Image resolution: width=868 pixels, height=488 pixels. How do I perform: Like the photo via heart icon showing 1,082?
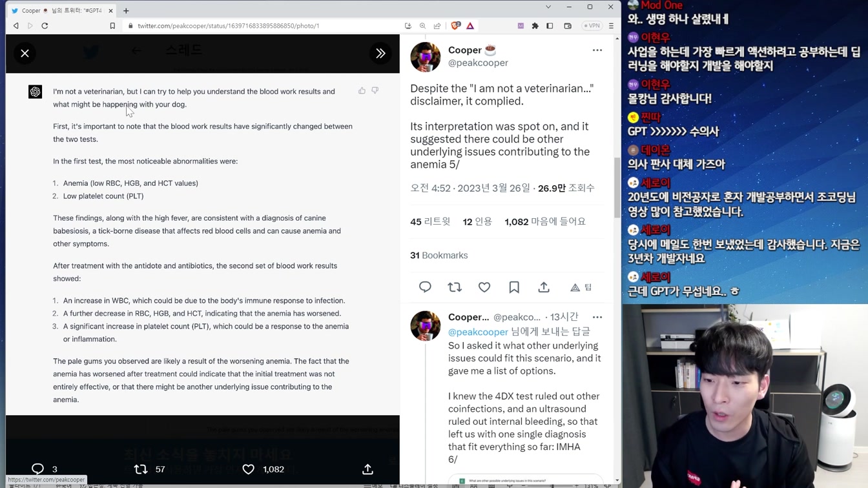[248, 469]
